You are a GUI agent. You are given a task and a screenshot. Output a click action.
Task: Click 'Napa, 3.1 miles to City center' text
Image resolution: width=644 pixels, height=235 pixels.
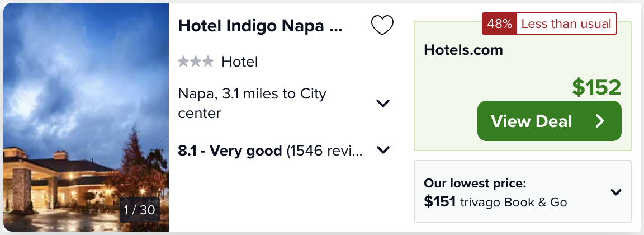252,103
